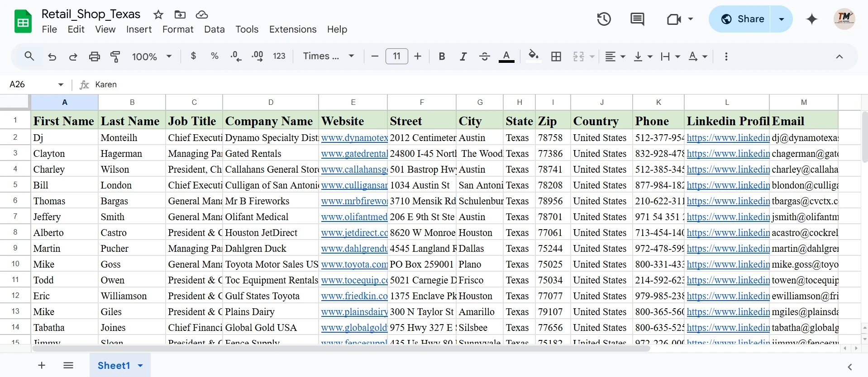The width and height of the screenshot is (868, 377).
Task: Format as percent
Action: 215,56
